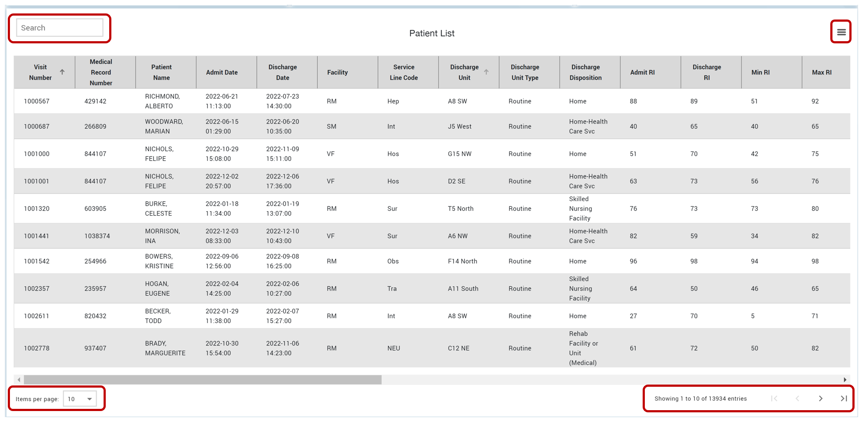Click the Discharge Unit sort arrow
This screenshot has width=868, height=421.
tap(486, 72)
